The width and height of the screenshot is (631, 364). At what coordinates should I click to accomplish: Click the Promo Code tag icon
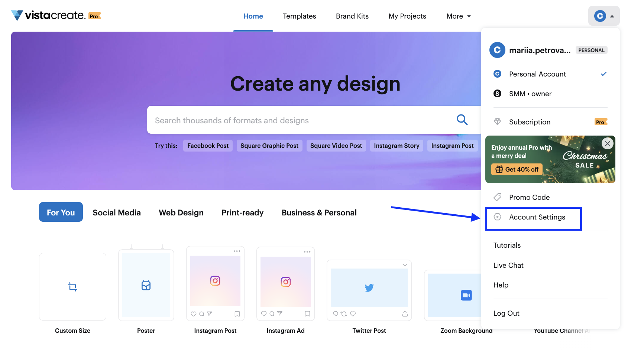click(497, 197)
